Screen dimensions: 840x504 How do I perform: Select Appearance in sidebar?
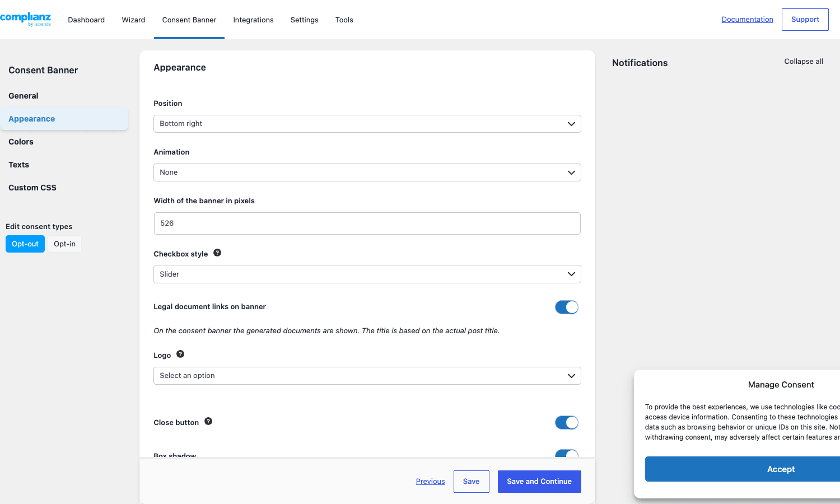tap(64, 119)
